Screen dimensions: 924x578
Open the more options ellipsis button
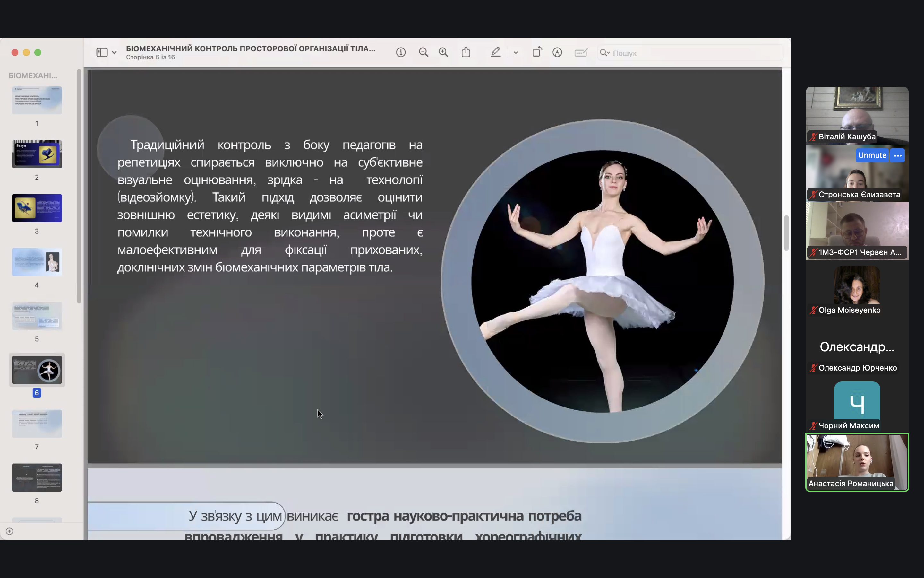(897, 155)
